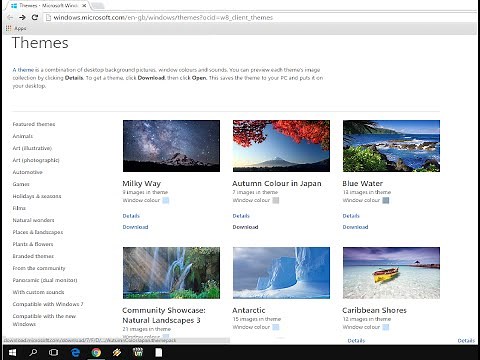Select Automotive category
Image resolution: width=480 pixels, height=360 pixels.
[28, 172]
